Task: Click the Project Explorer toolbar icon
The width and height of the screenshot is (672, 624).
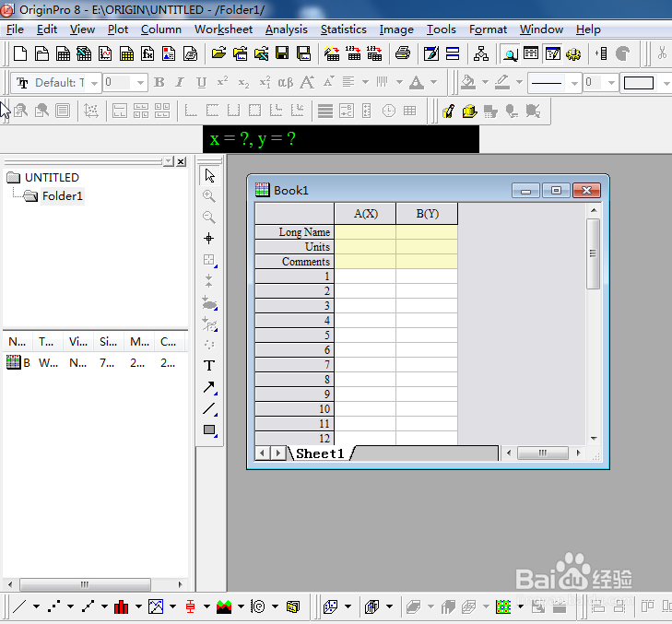Action: point(510,53)
